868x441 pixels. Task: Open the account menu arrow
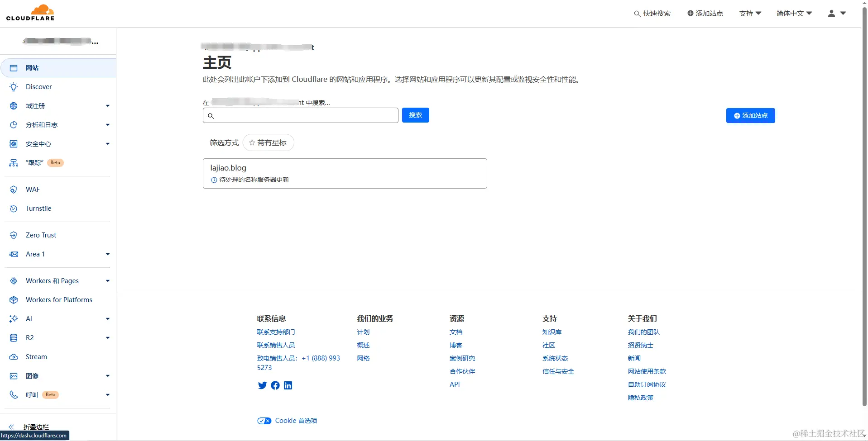coord(843,14)
